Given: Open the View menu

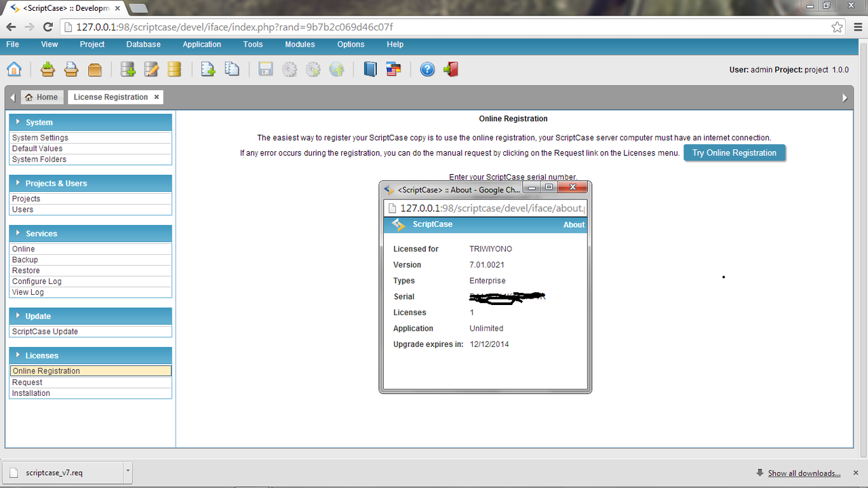Looking at the screenshot, I should pos(50,44).
